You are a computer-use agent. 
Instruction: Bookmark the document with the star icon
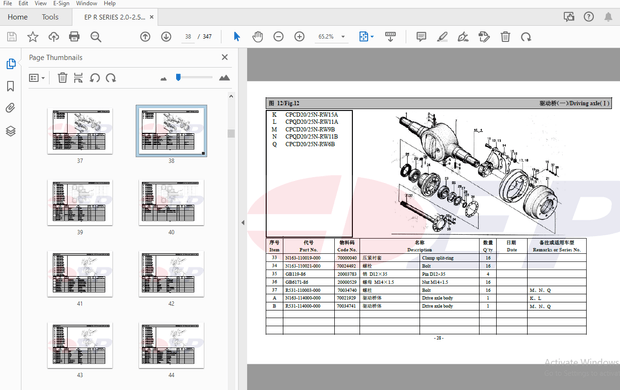(33, 37)
